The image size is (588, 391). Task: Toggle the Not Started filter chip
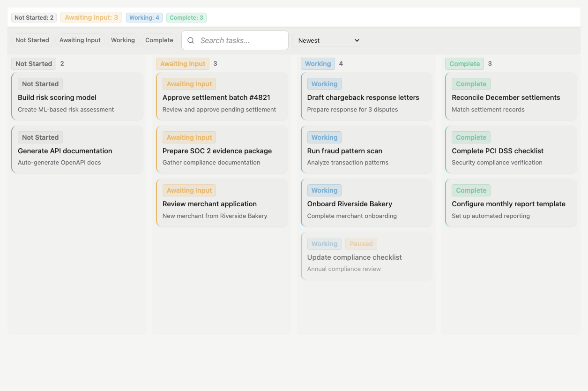click(x=32, y=40)
